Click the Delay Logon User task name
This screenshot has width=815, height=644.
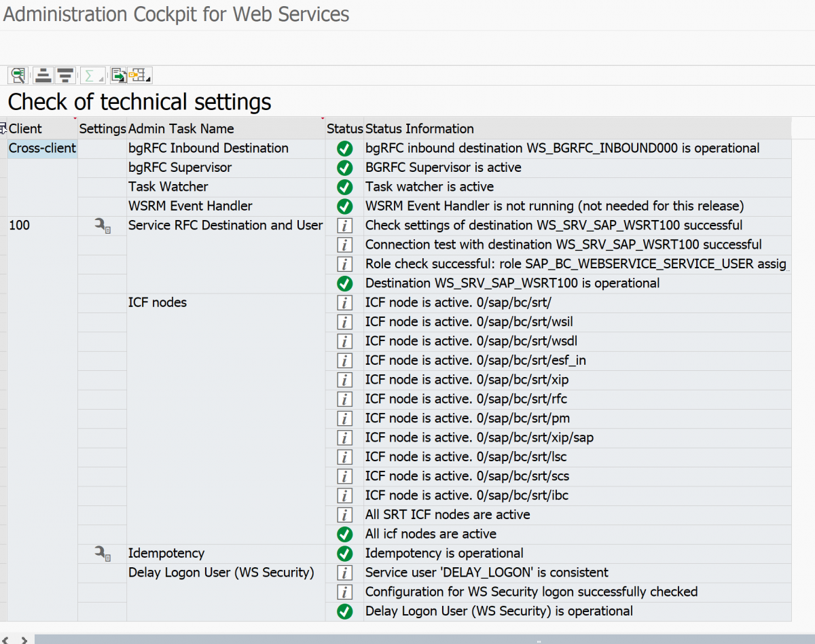coord(221,573)
